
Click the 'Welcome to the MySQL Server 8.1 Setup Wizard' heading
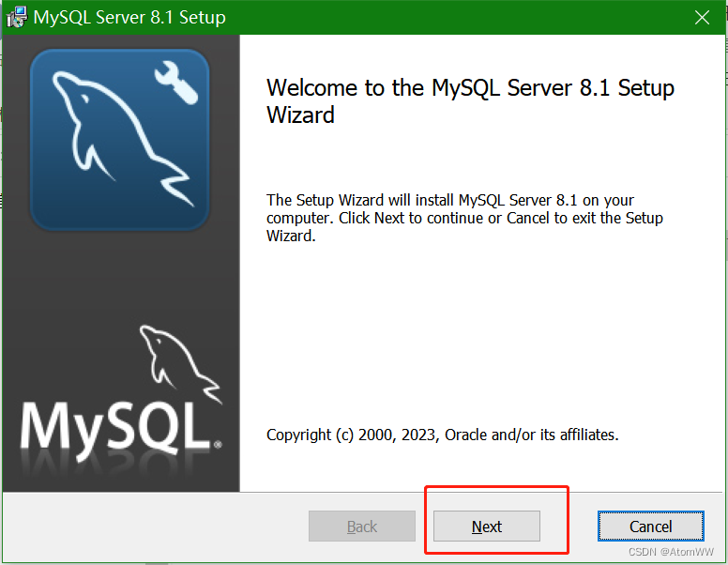point(470,101)
